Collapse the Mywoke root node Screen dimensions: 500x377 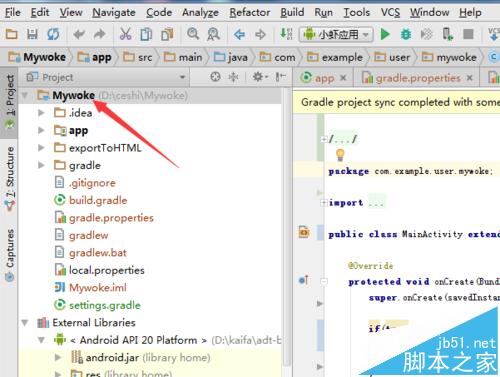(x=25, y=96)
